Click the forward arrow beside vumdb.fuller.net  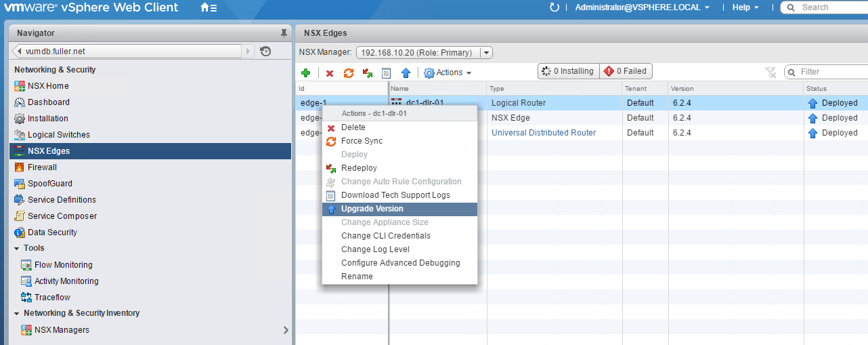click(248, 51)
